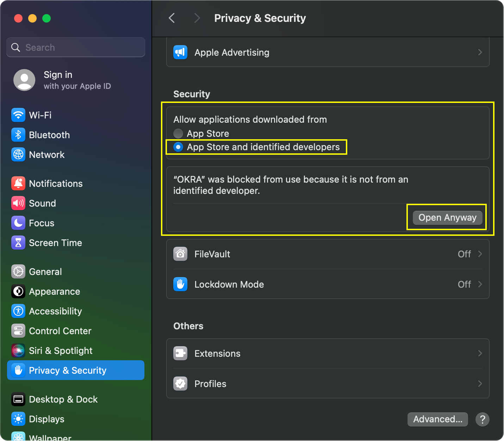
Task: Open Bluetooth settings pane
Action: 76,135
